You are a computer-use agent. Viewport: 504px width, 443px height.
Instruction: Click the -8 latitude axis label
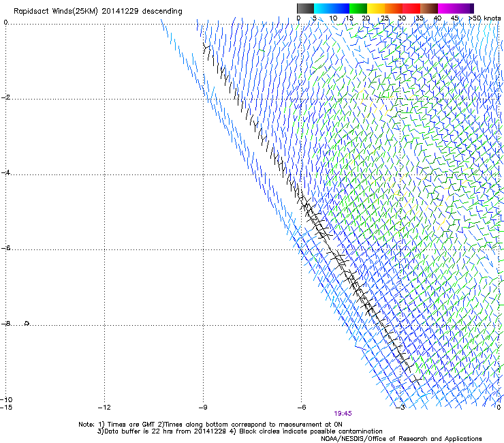tap(5, 323)
